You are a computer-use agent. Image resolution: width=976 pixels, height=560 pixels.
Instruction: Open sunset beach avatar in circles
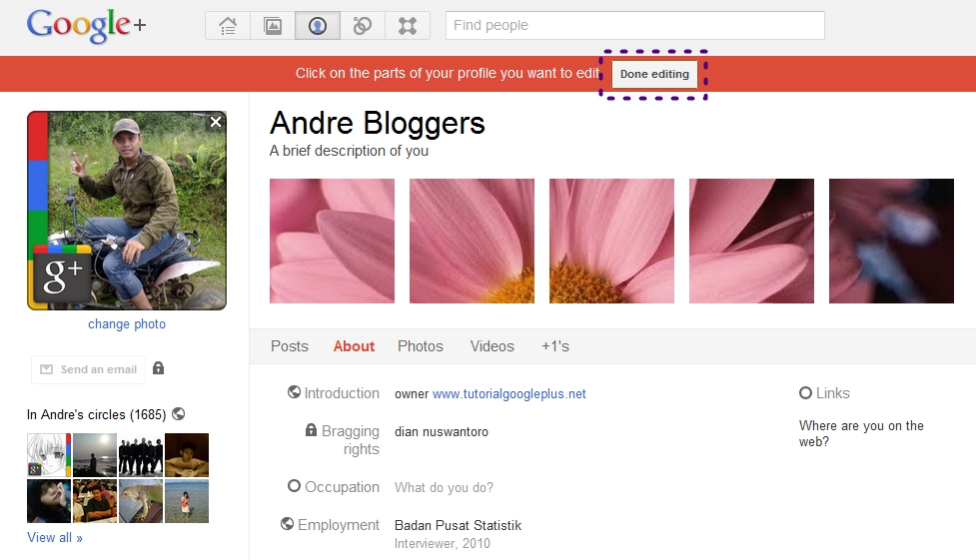pos(95,455)
